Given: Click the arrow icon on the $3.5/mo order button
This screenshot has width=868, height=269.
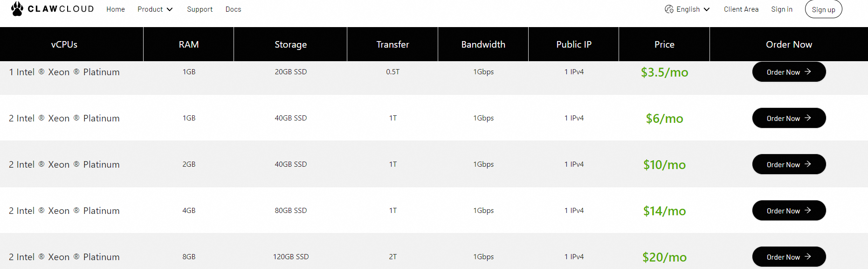Looking at the screenshot, I should point(808,71).
